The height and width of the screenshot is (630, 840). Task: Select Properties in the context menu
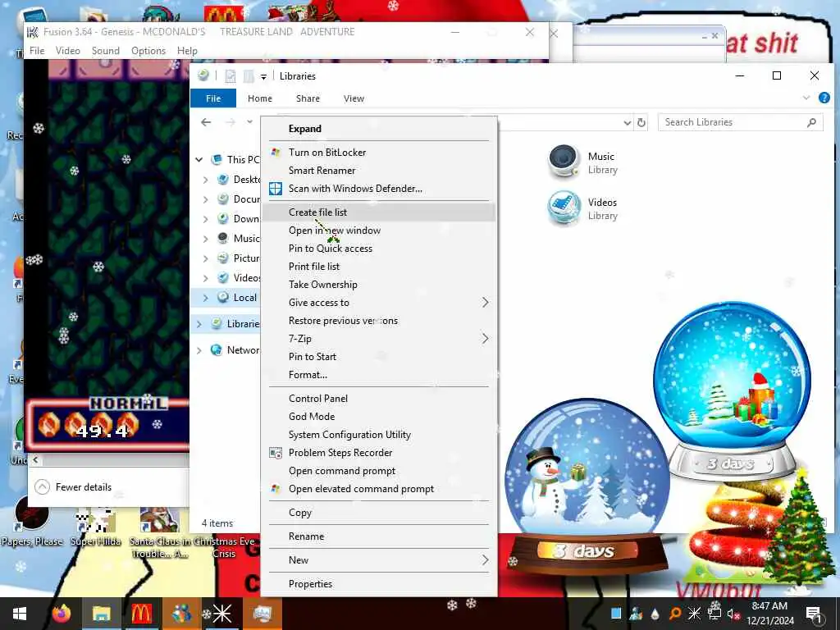(379, 583)
